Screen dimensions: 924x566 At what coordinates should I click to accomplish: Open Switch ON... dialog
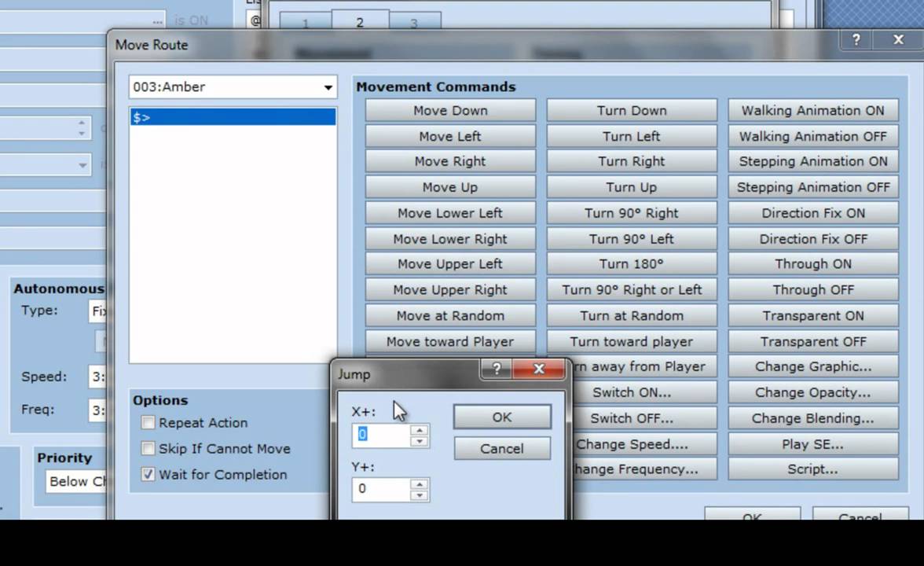click(x=644, y=392)
